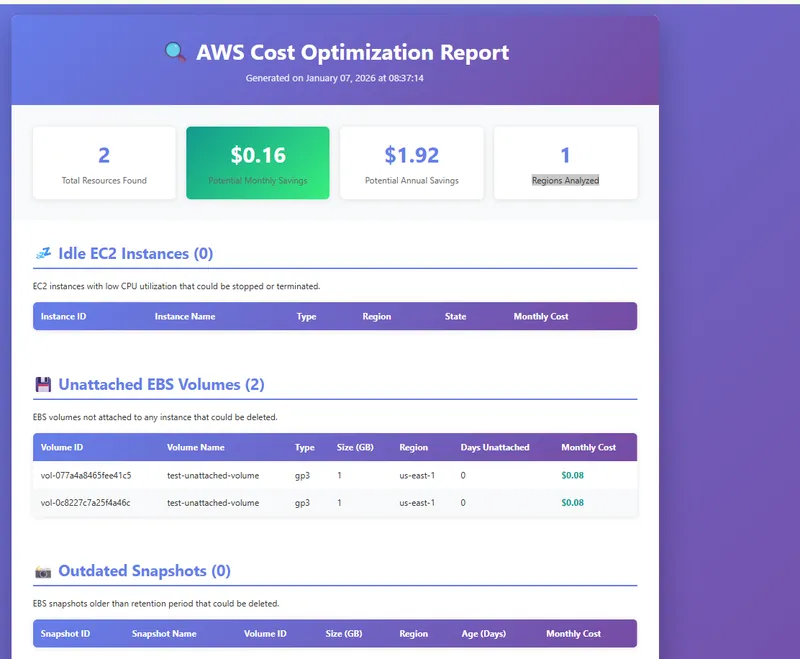Click Type header in EC2 instances table
Viewport: 800px width, 659px height.
pos(306,316)
